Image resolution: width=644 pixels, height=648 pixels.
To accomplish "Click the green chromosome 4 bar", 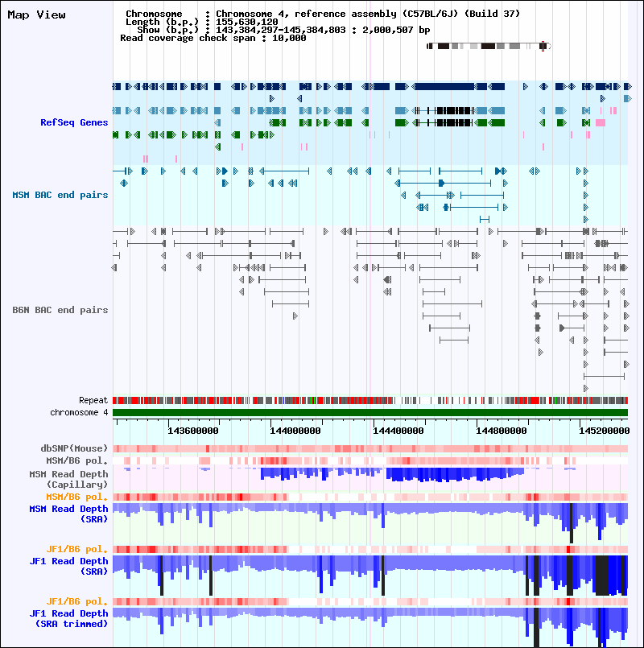I will [x=370, y=412].
